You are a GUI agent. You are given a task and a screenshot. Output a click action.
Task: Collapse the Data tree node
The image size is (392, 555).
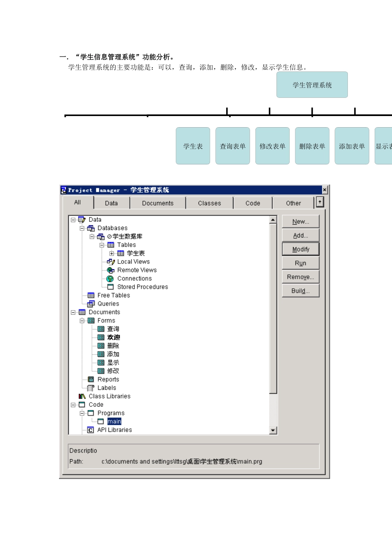[x=73, y=220]
